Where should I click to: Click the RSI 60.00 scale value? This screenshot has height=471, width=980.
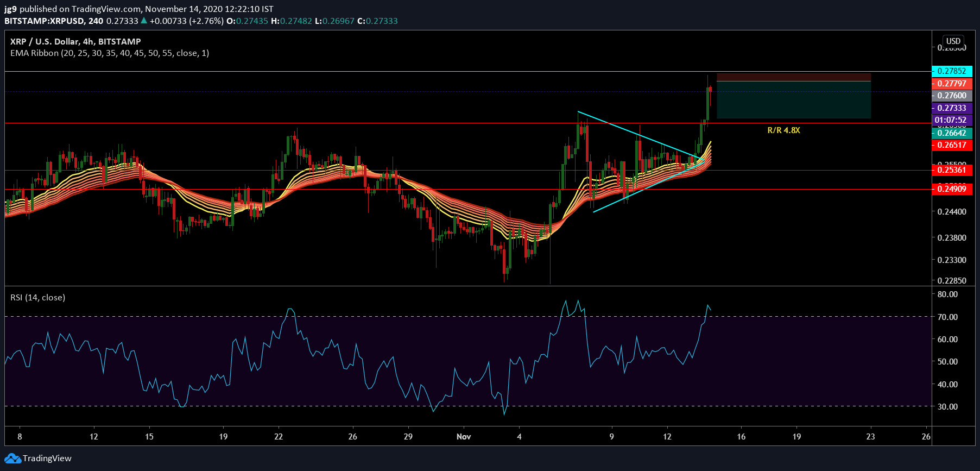coord(947,340)
